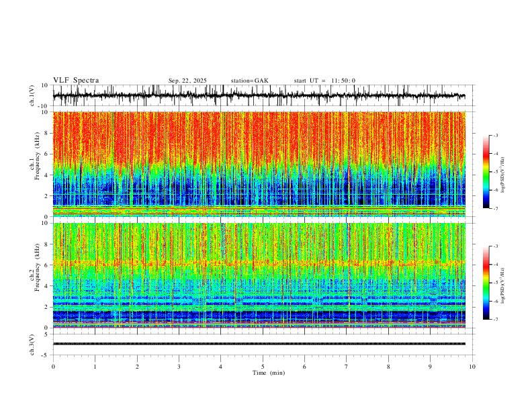This screenshot has height=411, width=532.
Task: Click the '7' tick label on time axis
Action: 347,367
